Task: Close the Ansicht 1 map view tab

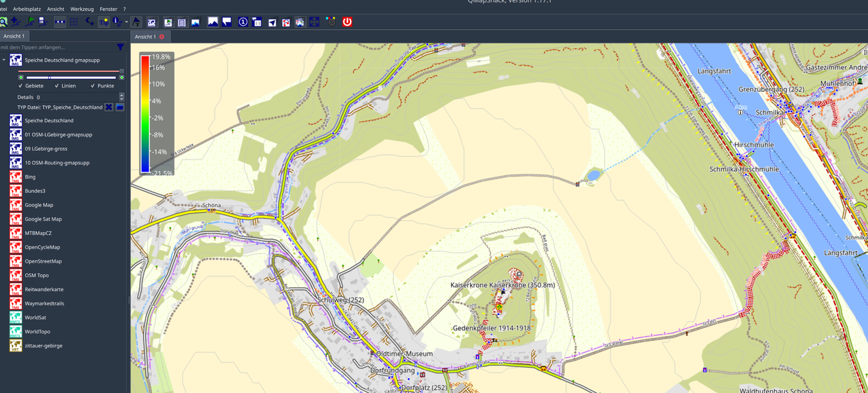Action: coord(162,37)
